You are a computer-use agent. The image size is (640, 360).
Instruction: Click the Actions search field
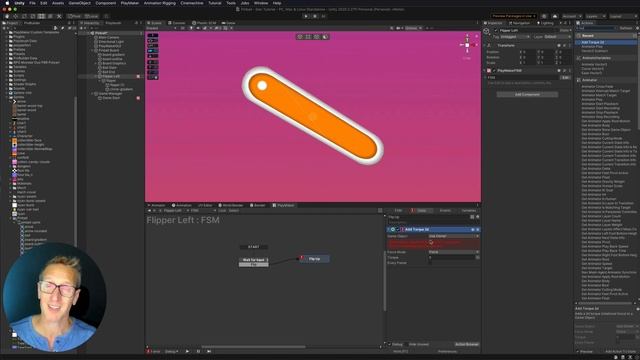point(596,29)
